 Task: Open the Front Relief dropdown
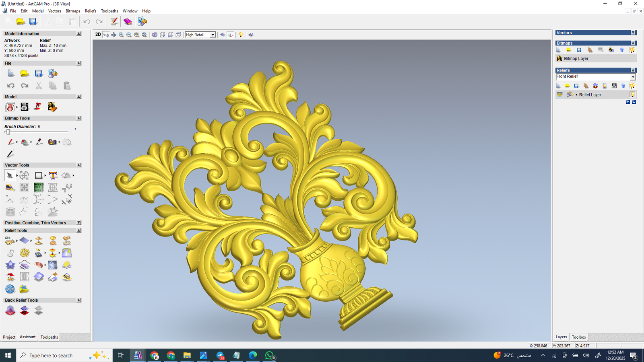coord(633,77)
